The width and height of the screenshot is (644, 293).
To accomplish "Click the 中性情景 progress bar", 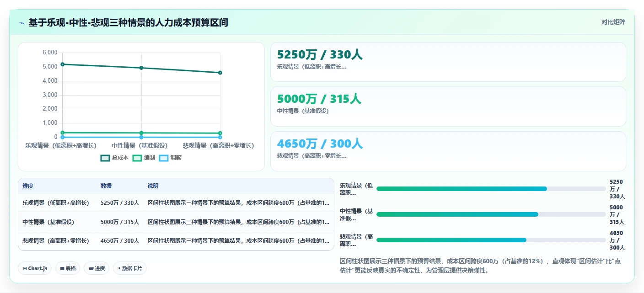I will [491, 214].
